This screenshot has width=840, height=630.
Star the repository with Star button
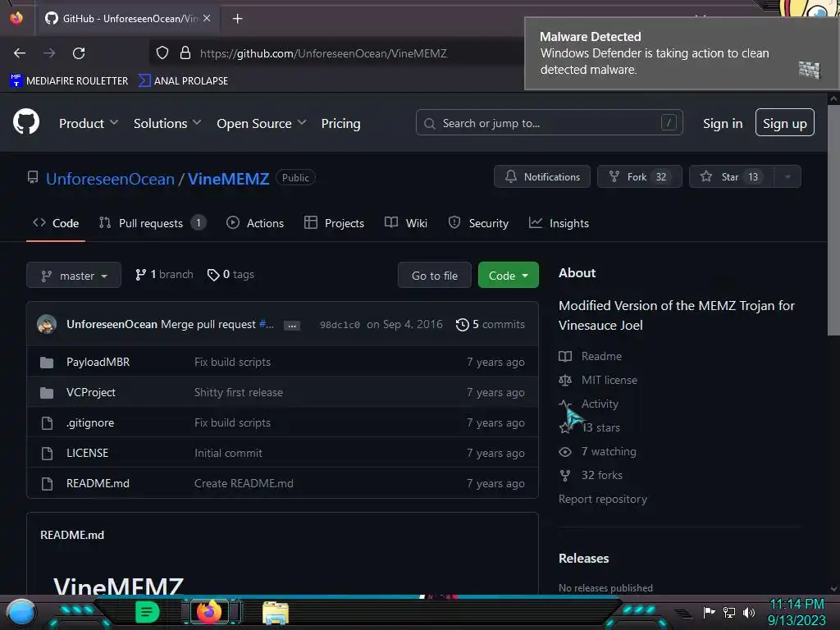[731, 177]
